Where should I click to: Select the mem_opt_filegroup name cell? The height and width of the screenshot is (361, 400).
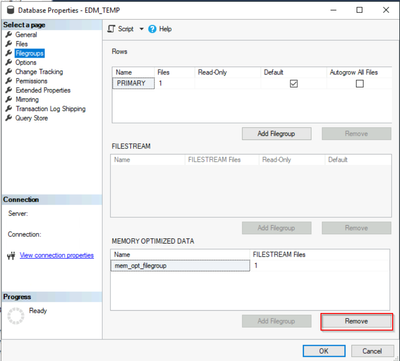point(180,266)
